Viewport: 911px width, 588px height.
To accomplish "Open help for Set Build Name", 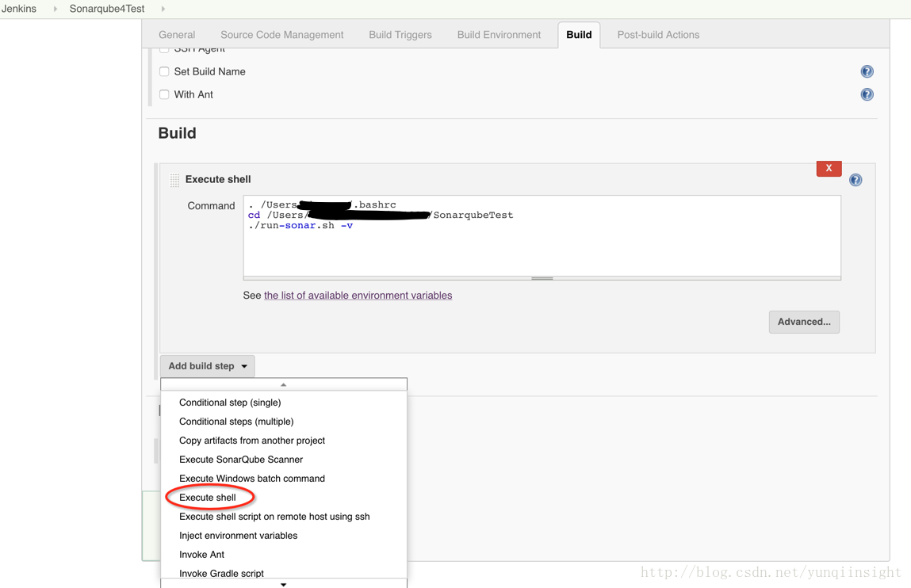I will (x=867, y=71).
